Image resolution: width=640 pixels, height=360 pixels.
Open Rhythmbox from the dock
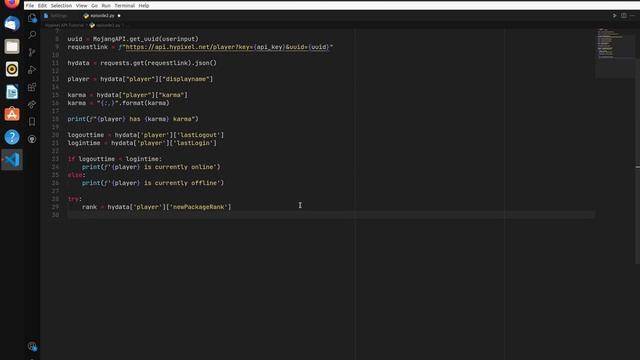click(12, 69)
